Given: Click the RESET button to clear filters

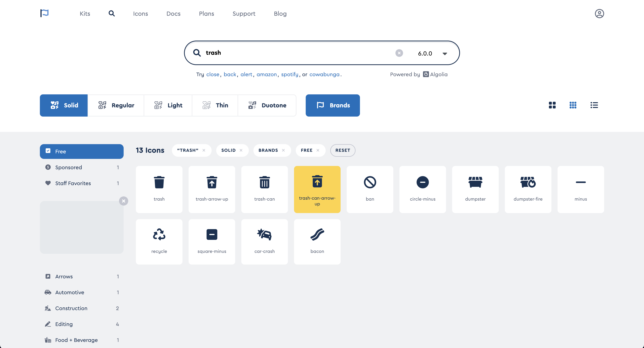Looking at the screenshot, I should point(343,150).
